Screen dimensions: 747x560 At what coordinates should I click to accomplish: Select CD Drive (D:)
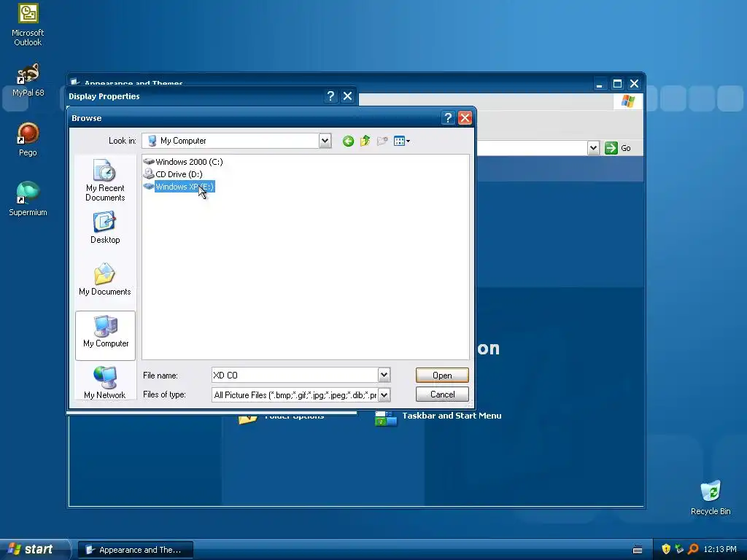(x=173, y=174)
